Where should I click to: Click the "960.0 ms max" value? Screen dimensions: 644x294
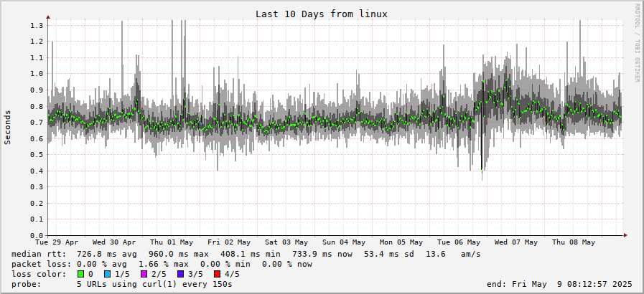(179, 255)
